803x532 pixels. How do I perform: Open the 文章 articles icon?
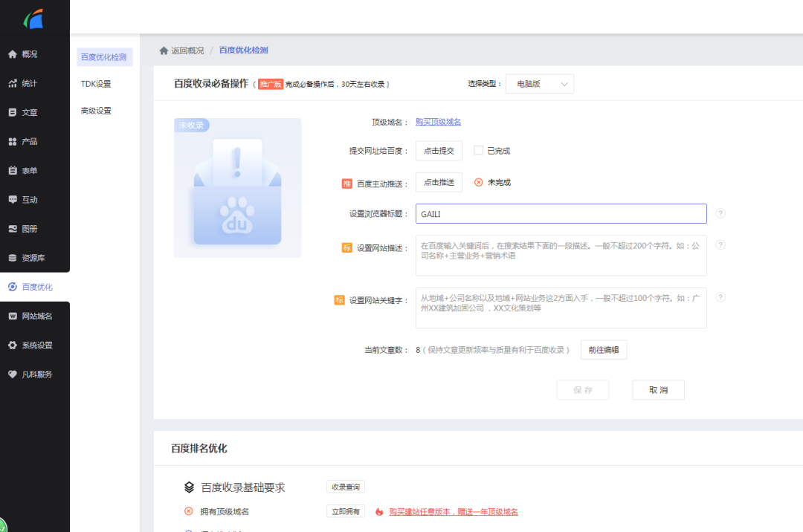(13, 112)
